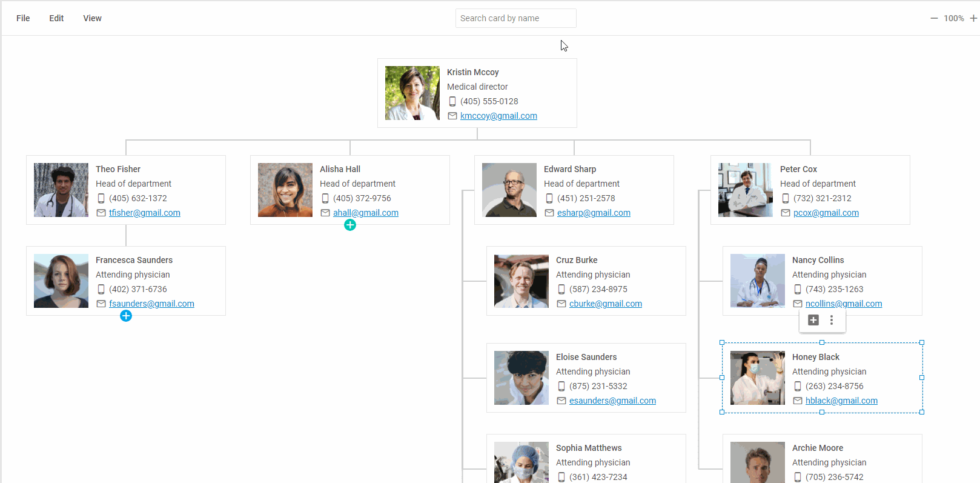This screenshot has width=980, height=483.
Task: Zoom in with the plus icon
Action: click(973, 18)
